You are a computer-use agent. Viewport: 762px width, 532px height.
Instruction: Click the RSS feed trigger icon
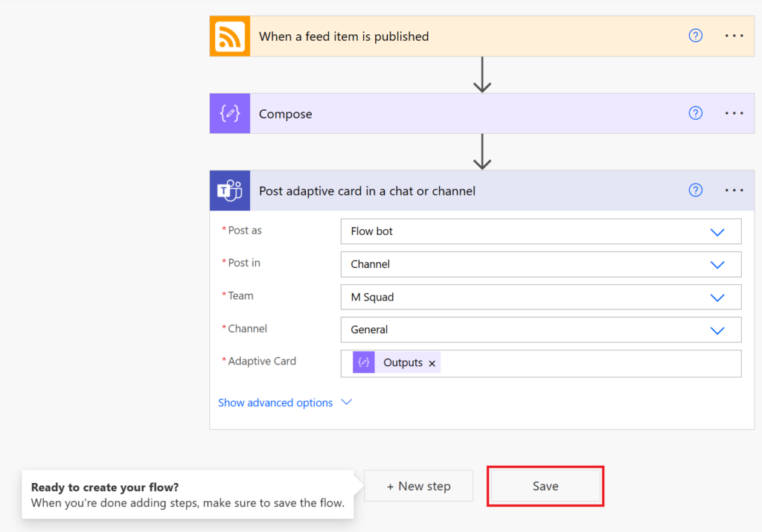(229, 36)
